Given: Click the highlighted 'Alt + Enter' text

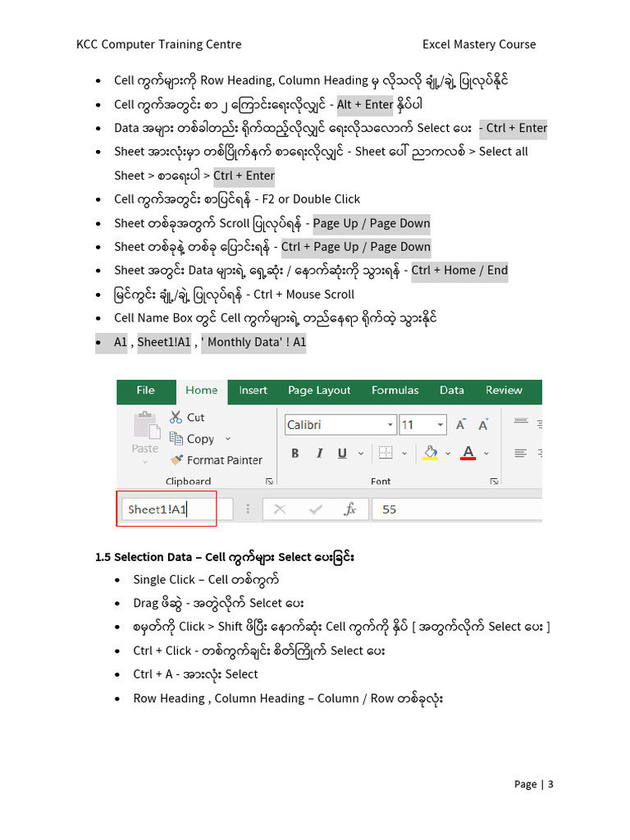Looking at the screenshot, I should 365,104.
